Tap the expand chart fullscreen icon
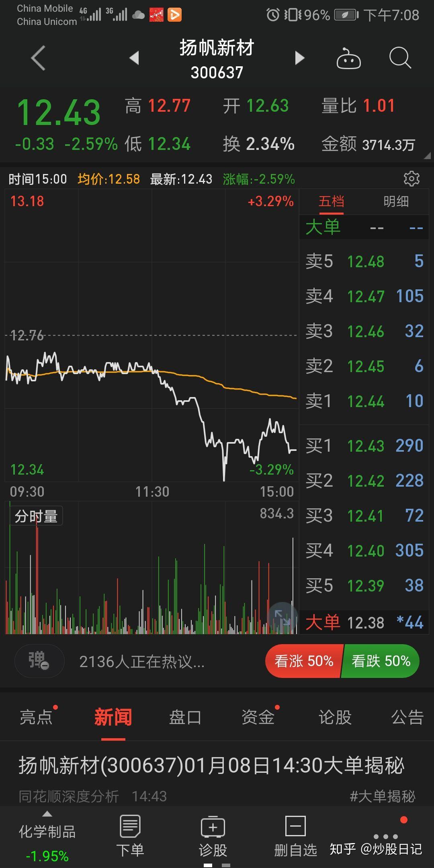Screen dimensions: 434x868 tap(283, 617)
